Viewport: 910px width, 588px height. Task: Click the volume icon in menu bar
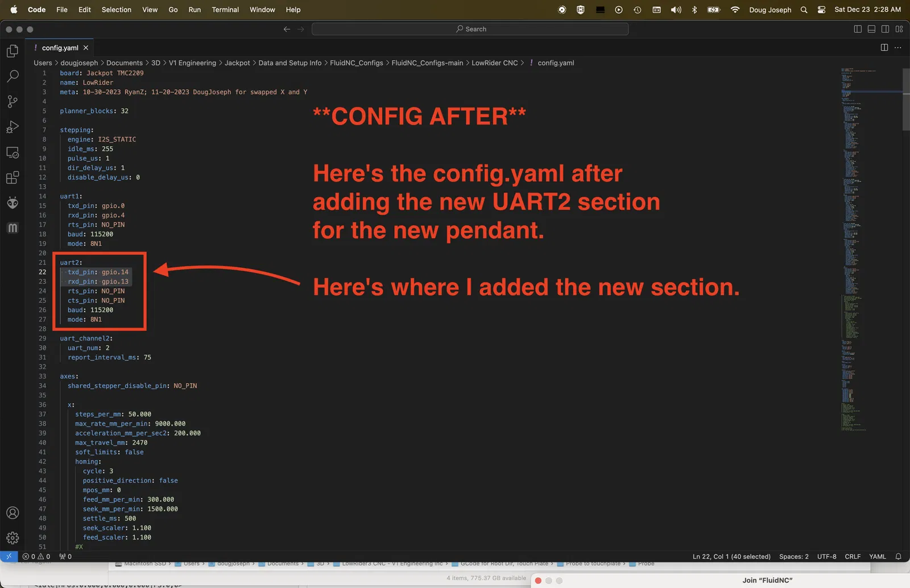(676, 10)
